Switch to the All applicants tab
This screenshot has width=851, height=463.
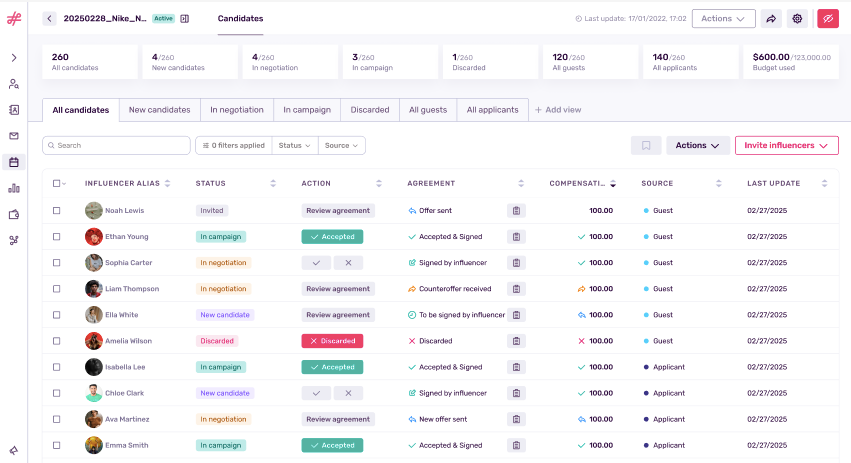point(492,110)
